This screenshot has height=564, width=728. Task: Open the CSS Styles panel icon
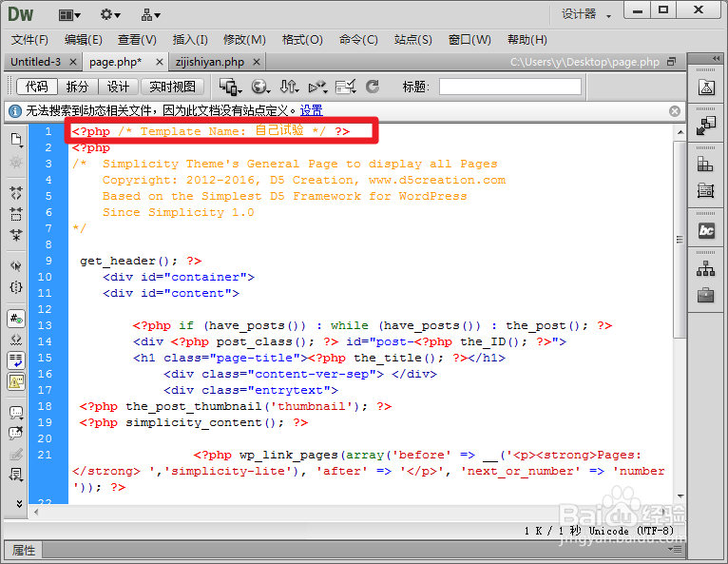coord(705,164)
